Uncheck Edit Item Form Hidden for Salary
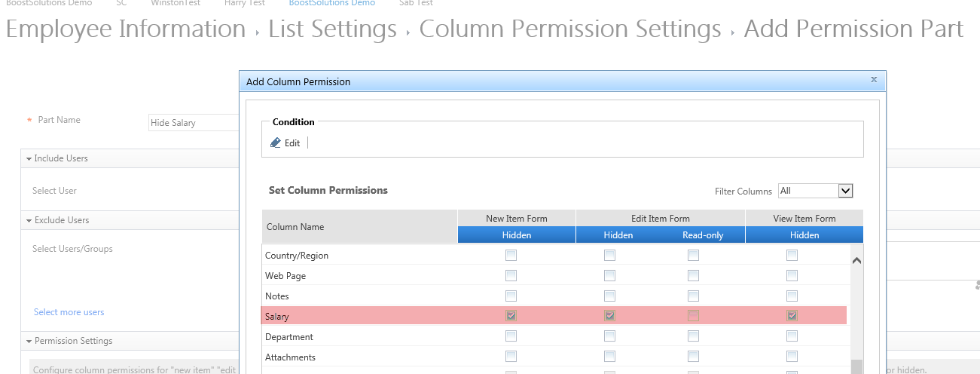The height and width of the screenshot is (374, 980). (x=609, y=316)
